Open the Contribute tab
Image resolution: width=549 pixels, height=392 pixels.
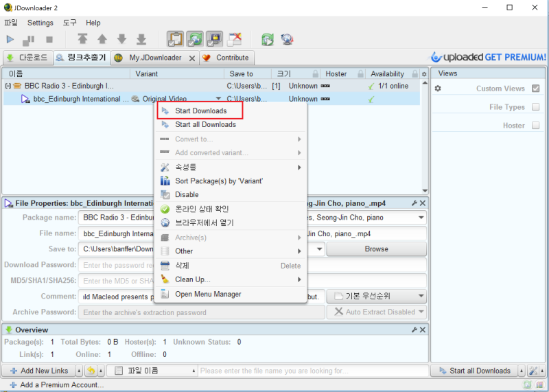click(227, 58)
